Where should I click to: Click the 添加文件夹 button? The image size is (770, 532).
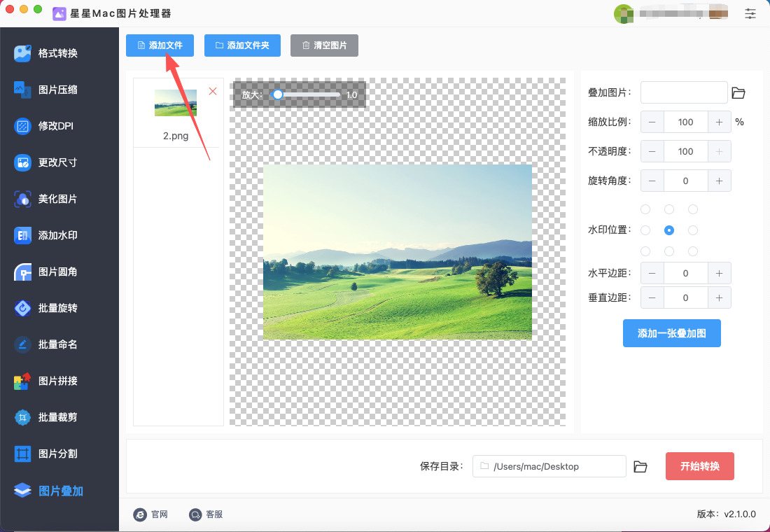coord(242,45)
